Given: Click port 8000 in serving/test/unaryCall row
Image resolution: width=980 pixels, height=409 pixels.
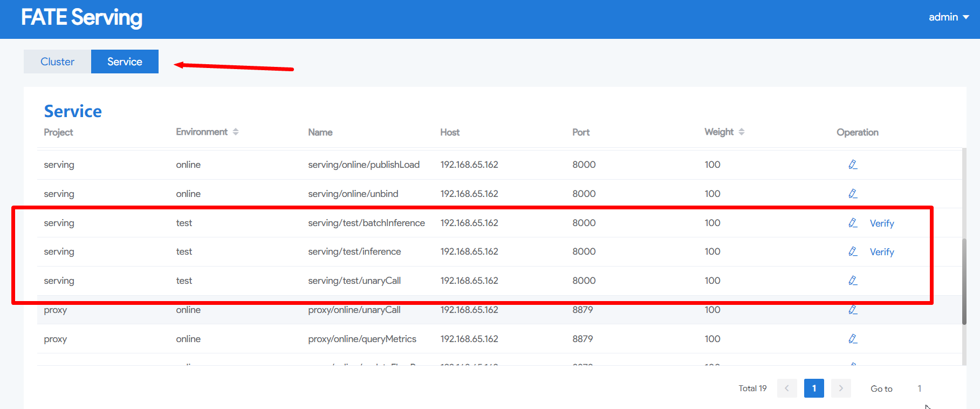Looking at the screenshot, I should [x=584, y=281].
